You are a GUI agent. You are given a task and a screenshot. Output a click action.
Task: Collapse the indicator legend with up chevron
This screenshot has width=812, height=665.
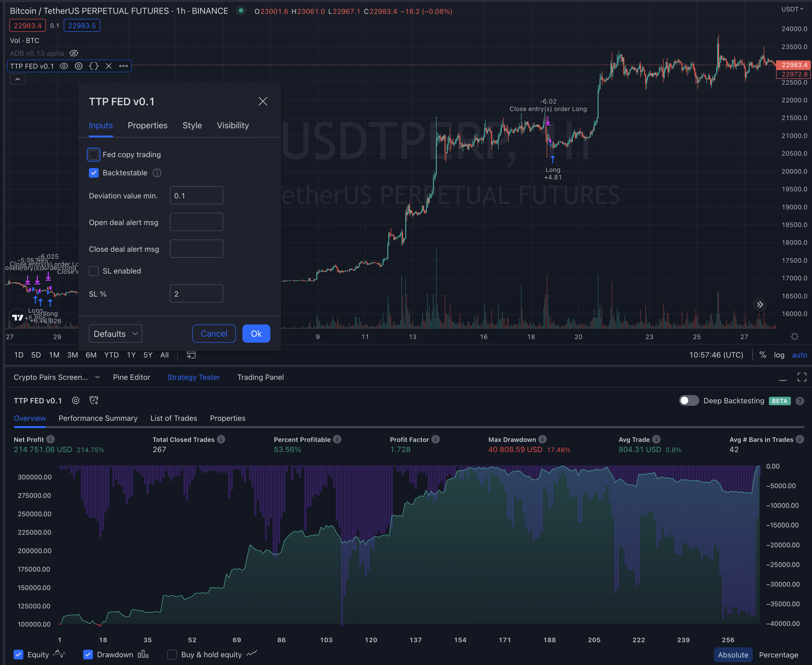pos(18,79)
